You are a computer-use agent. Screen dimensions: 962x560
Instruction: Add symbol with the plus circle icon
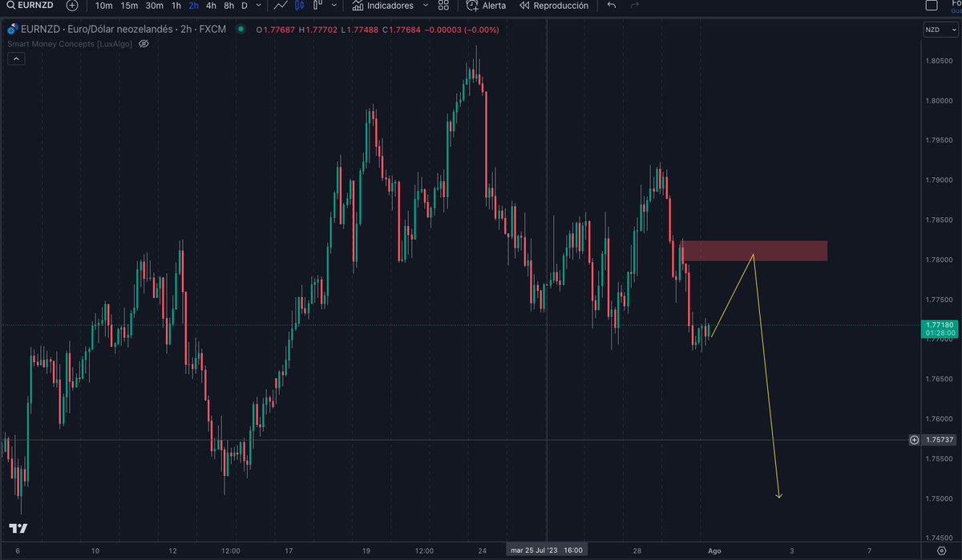pyautogui.click(x=73, y=6)
